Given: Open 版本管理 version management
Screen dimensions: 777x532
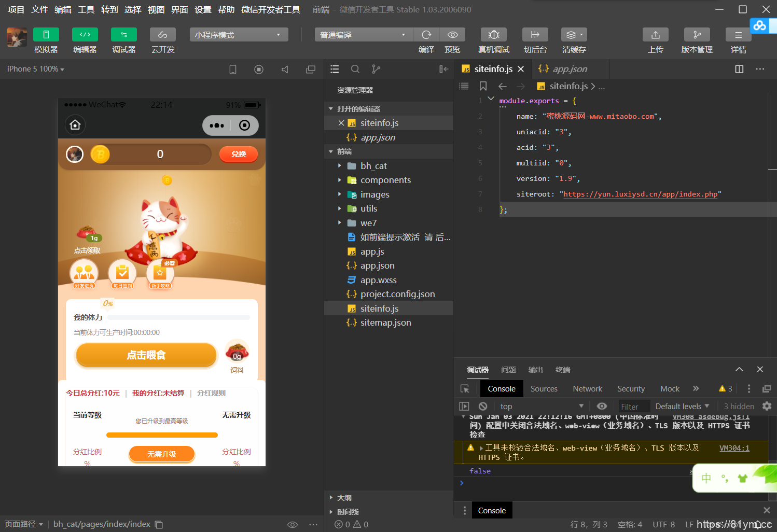Looking at the screenshot, I should 696,34.
